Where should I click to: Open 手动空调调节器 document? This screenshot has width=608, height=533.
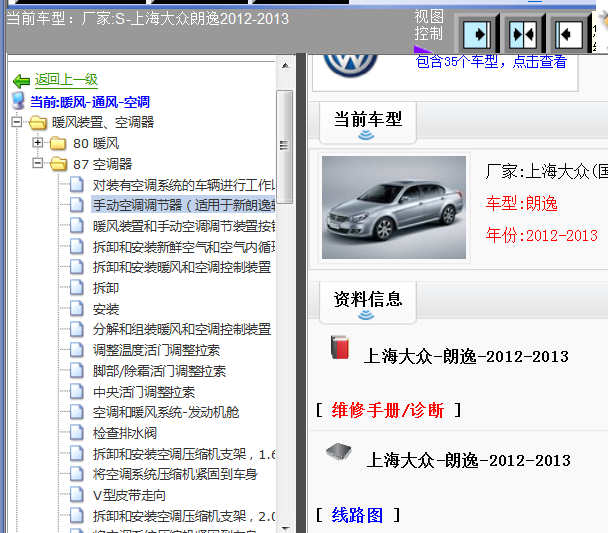coord(183,205)
